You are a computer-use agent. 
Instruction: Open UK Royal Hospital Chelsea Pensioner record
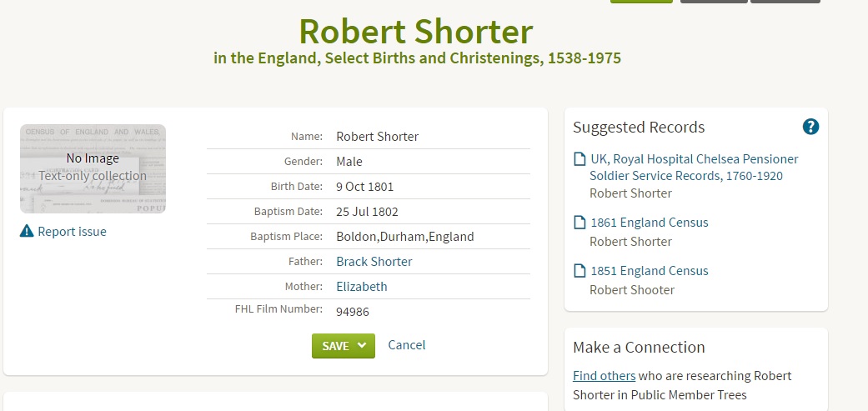tap(694, 168)
